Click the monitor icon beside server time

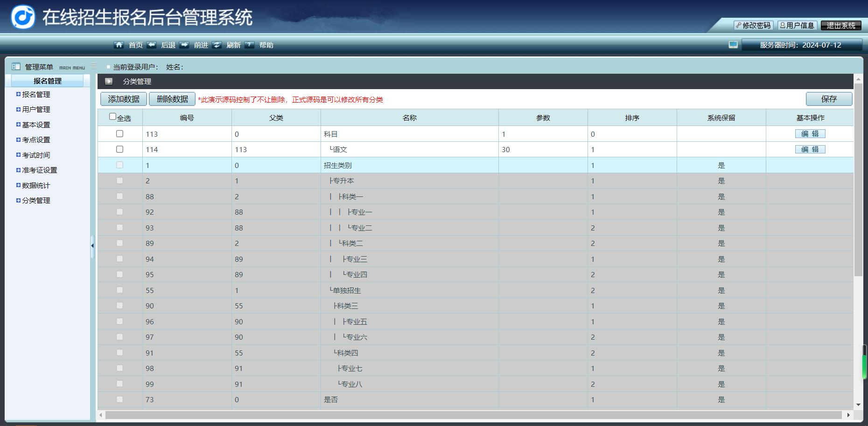(733, 45)
